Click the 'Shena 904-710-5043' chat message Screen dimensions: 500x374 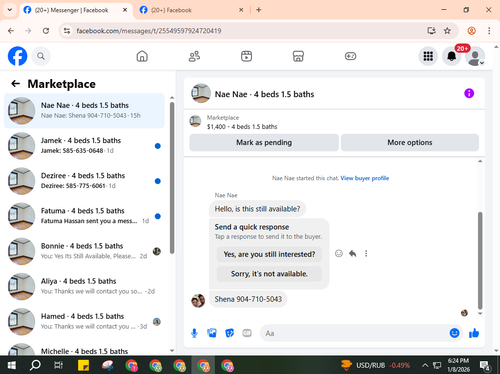[248, 299]
